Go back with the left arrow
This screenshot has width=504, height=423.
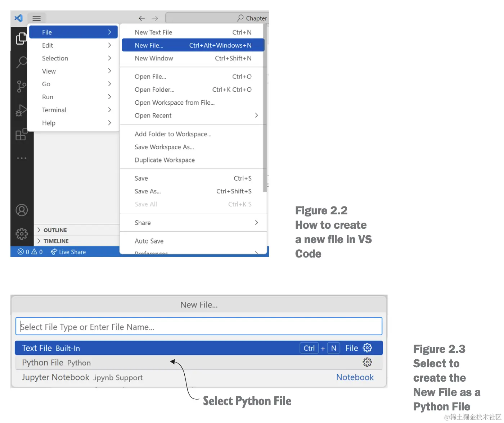(142, 18)
